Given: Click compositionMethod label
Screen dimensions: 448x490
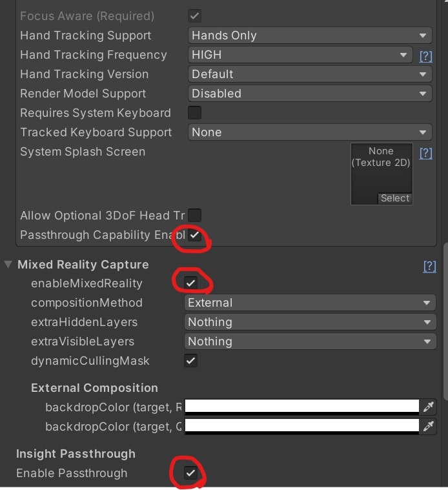Looking at the screenshot, I should (87, 303).
